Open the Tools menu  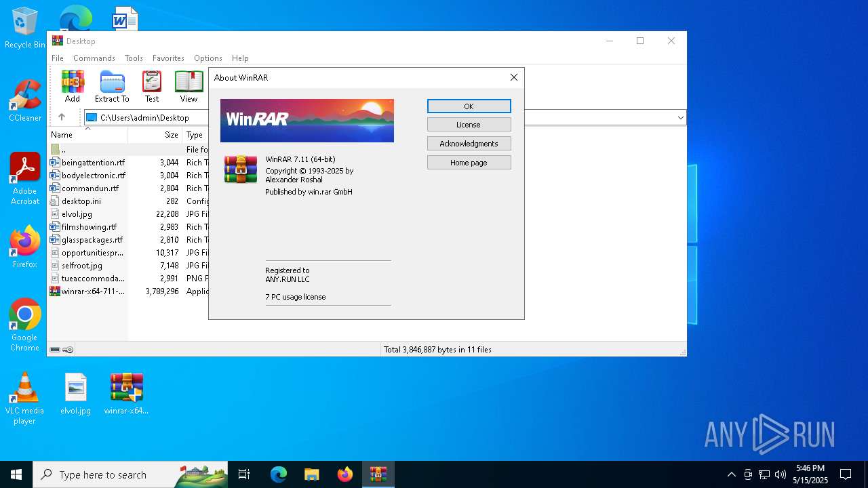point(134,58)
